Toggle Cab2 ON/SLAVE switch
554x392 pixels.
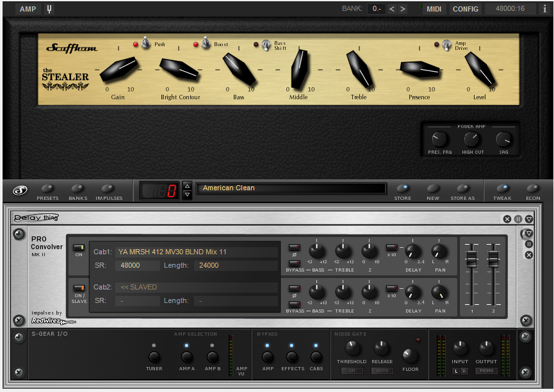coord(79,288)
